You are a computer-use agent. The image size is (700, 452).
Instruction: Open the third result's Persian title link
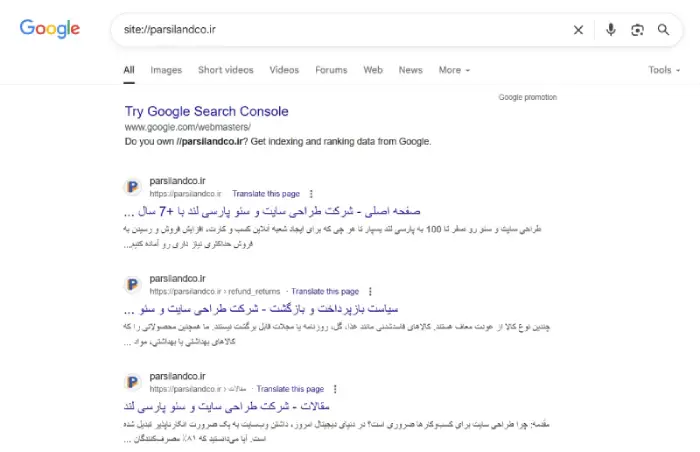tap(226, 406)
